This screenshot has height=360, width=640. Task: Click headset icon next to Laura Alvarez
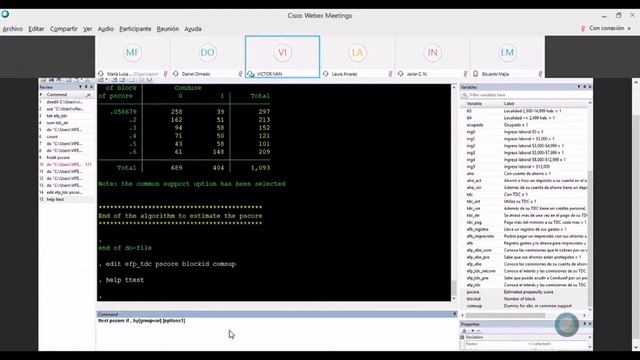[325, 74]
